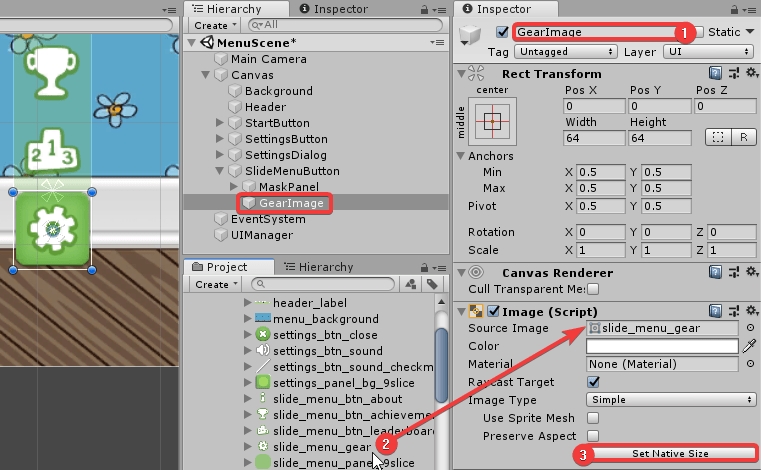Expand the StartButton hierarchy node
Viewport: 761px width, 470px height.
pyautogui.click(x=221, y=123)
